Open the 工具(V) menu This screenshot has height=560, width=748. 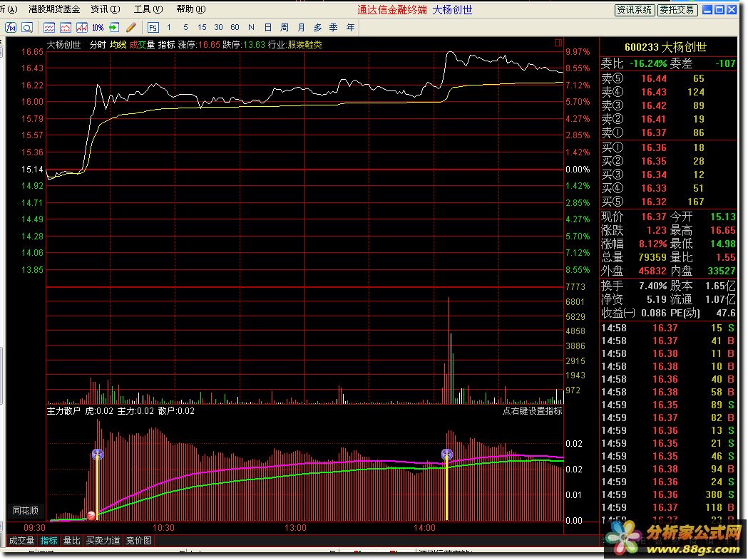click(148, 9)
